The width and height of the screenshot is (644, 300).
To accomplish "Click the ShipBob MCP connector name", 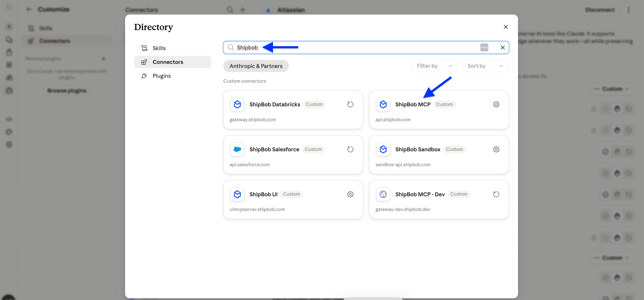I will click(413, 104).
